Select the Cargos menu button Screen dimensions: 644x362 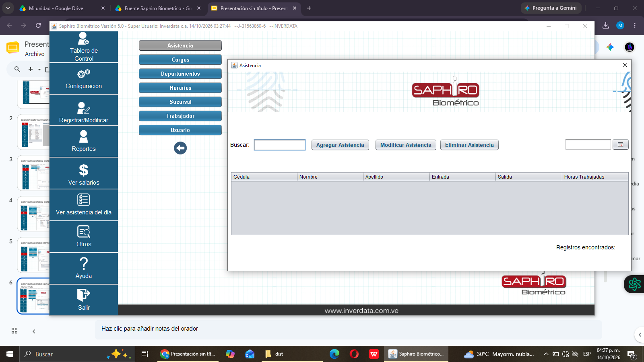(x=180, y=60)
